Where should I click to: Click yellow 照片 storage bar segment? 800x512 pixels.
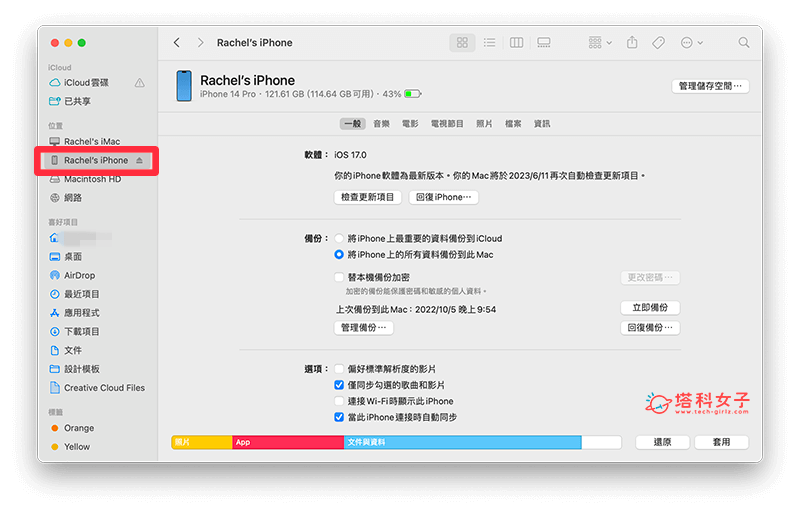point(202,442)
